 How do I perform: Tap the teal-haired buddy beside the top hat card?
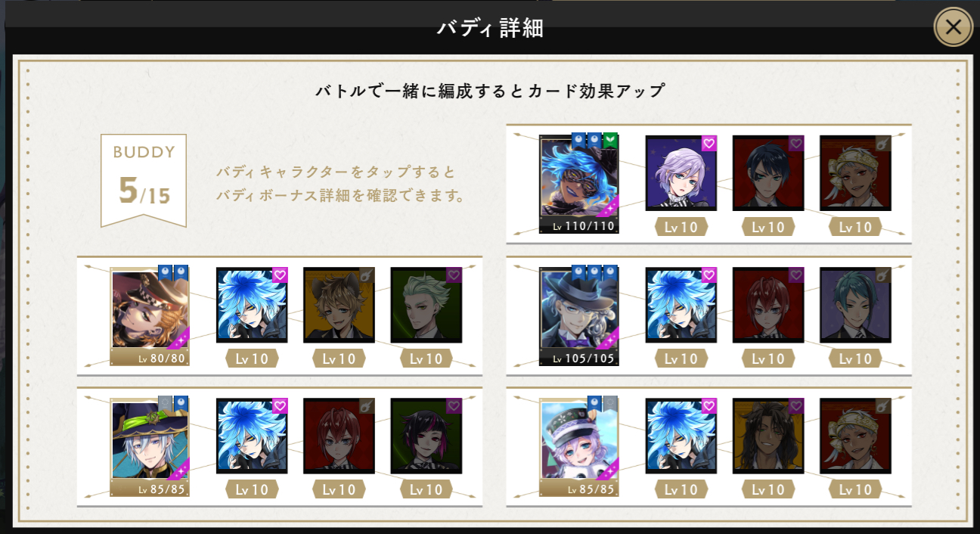pyautogui.click(x=855, y=305)
